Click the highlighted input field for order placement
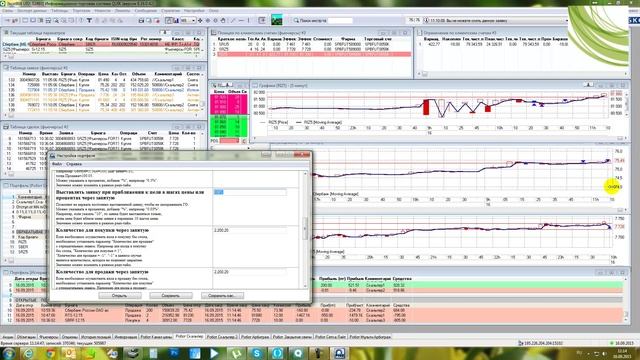 click(x=250, y=192)
